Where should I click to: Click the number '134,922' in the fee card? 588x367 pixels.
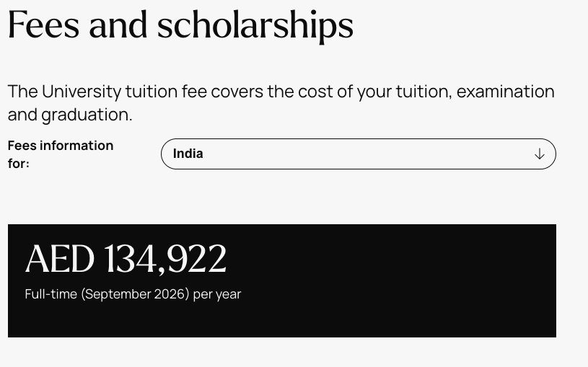165,260
